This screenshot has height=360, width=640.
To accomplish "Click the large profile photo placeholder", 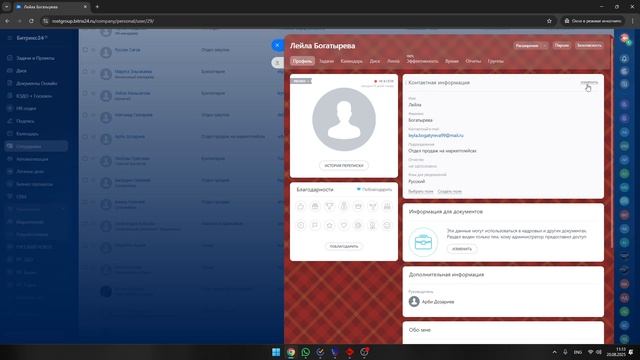I will pyautogui.click(x=344, y=119).
